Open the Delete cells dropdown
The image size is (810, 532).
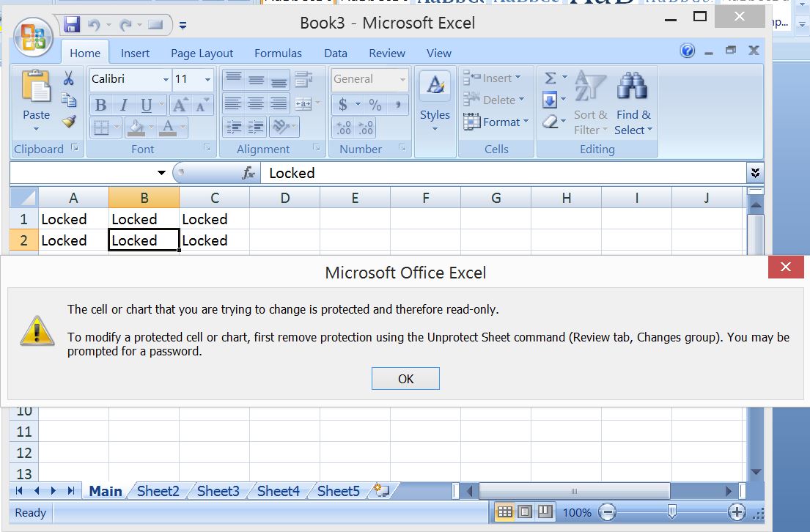point(522,99)
